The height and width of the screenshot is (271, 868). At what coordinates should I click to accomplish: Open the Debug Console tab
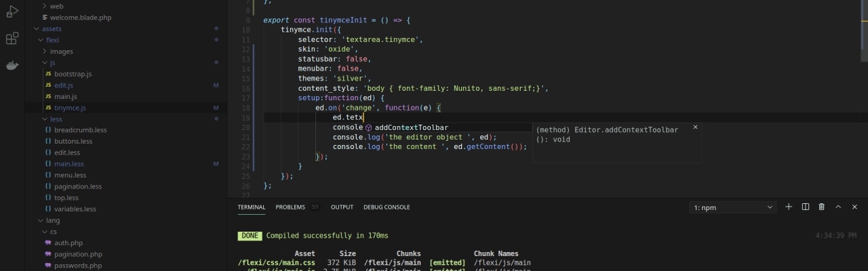(387, 207)
